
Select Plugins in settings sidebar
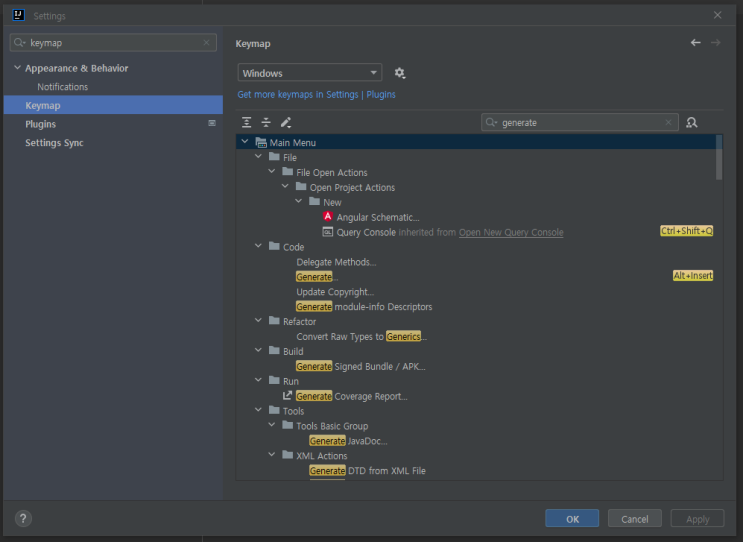(41, 124)
